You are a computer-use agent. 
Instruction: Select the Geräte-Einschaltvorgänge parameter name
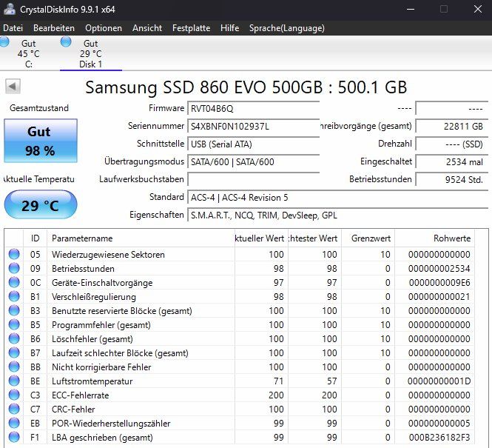click(x=102, y=283)
